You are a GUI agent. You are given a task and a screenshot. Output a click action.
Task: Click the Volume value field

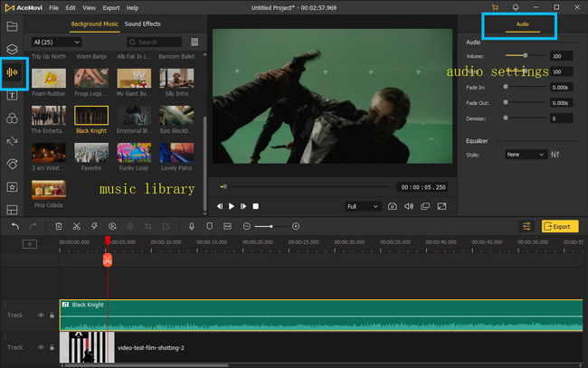tap(562, 56)
